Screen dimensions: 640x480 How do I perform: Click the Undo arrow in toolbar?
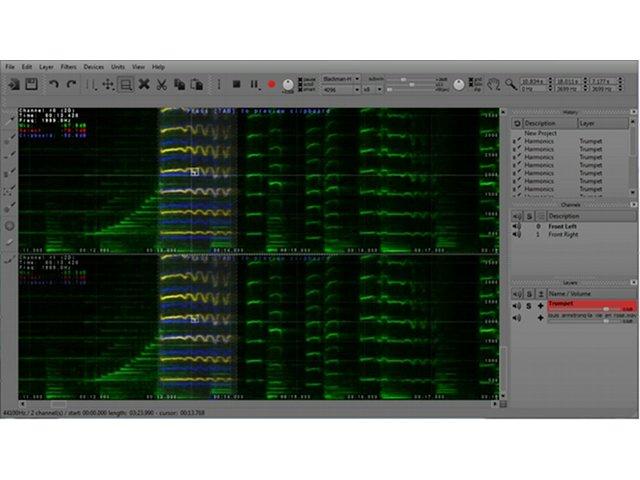[x=53, y=85]
